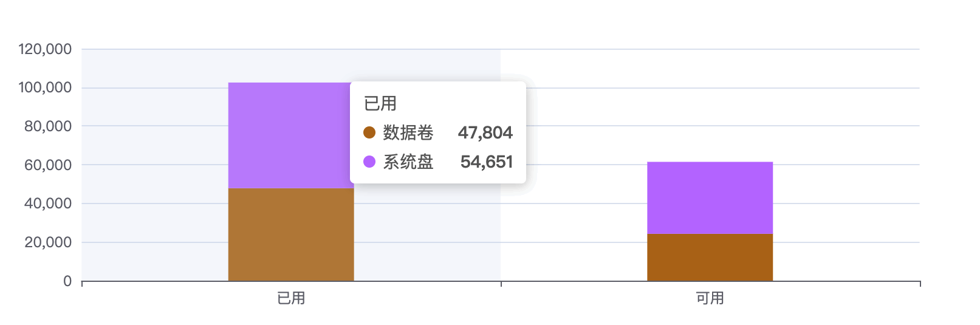The height and width of the screenshot is (325, 980).
Task: Click the 20,000 y-axis label
Action: click(x=48, y=242)
